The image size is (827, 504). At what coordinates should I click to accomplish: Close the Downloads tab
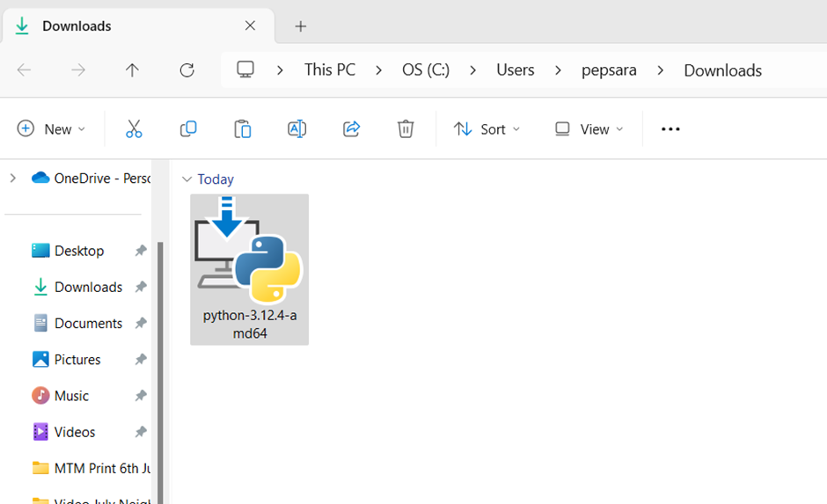pyautogui.click(x=250, y=26)
